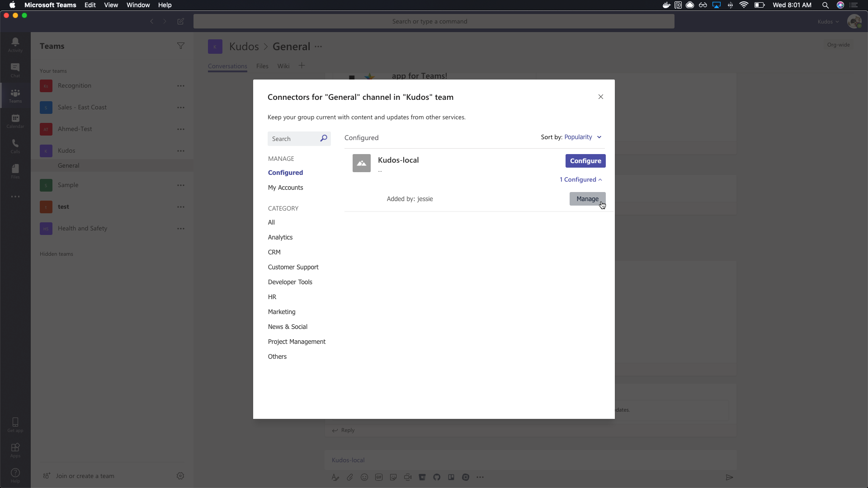Screen dimensions: 868x488
Task: Click the search magnifier in connectors dialog
Action: coord(324,138)
